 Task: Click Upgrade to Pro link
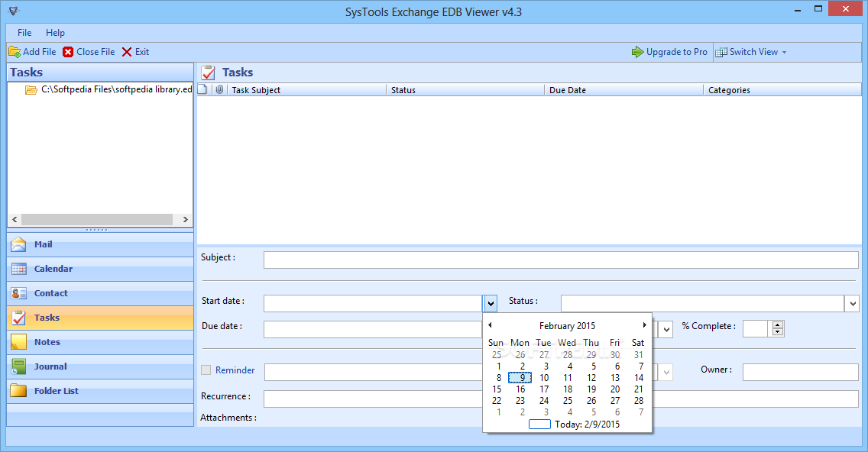click(676, 52)
